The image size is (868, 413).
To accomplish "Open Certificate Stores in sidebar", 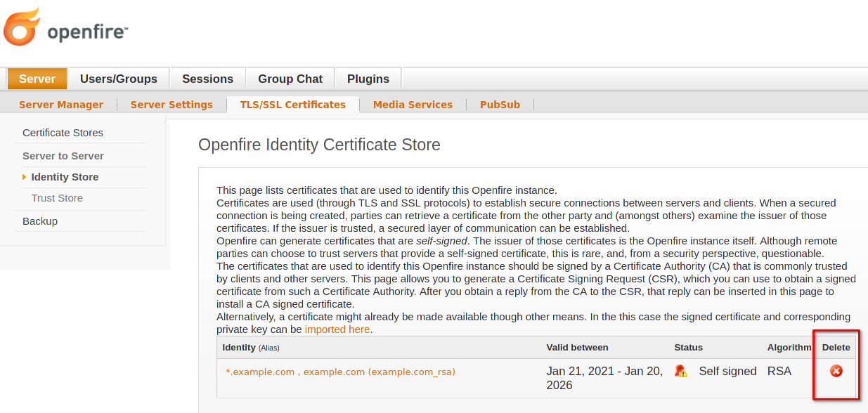I will [x=63, y=133].
